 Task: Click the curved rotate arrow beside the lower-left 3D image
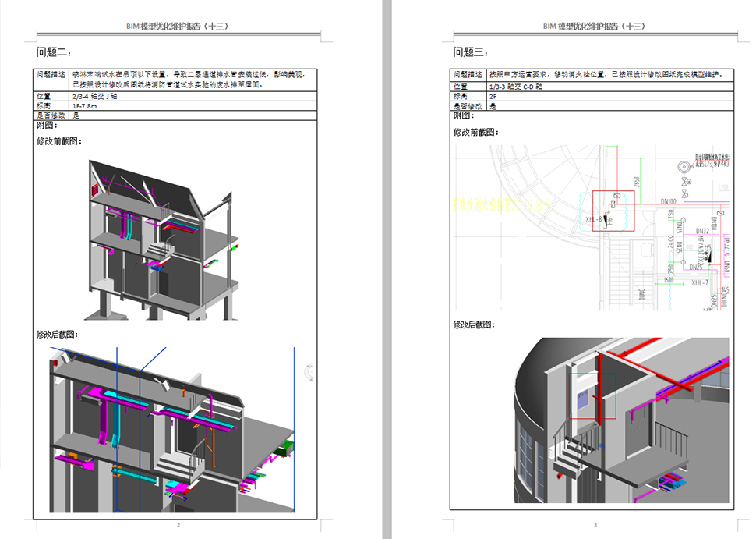[309, 373]
